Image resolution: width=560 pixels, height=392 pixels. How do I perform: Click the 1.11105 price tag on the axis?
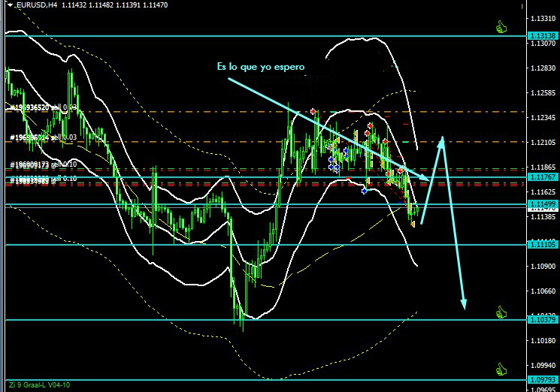point(543,245)
